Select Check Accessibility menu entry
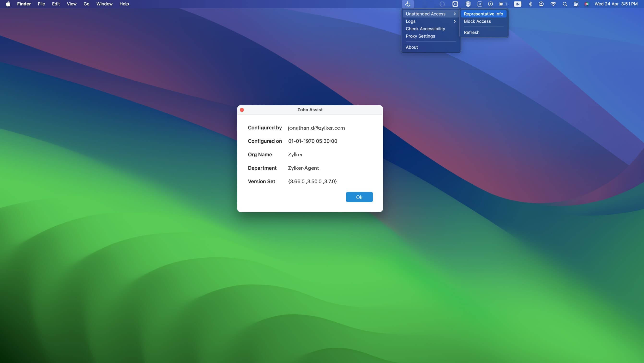Screen dimensions: 644x363 425,29
